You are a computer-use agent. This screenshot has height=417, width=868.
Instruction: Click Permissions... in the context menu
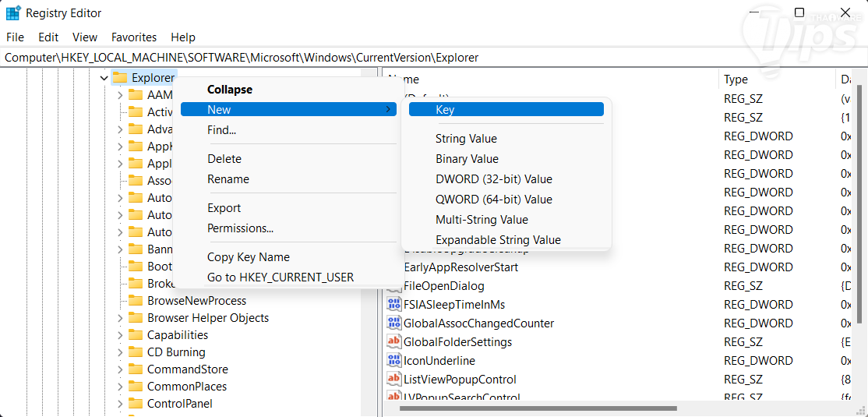[240, 228]
